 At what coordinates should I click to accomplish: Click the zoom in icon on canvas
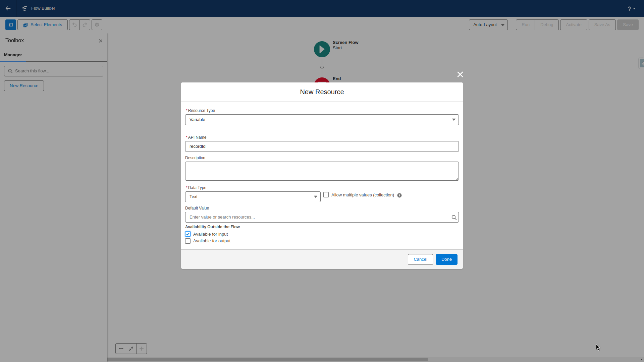[x=141, y=349]
